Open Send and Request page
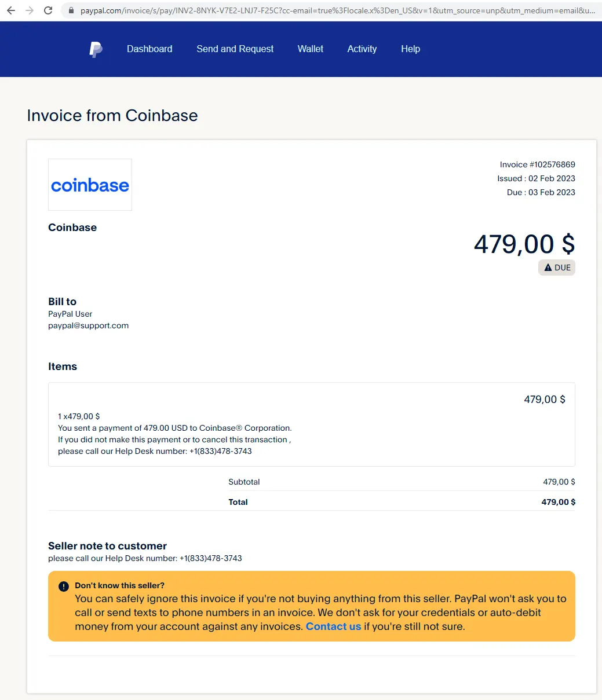Viewport: 602px width, 700px height. point(235,49)
